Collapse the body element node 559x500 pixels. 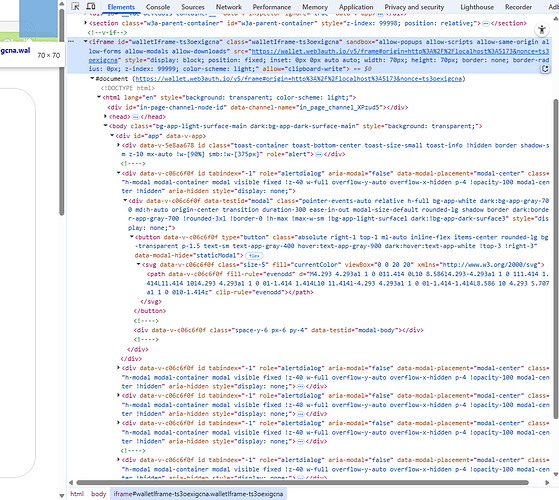click(x=106, y=126)
